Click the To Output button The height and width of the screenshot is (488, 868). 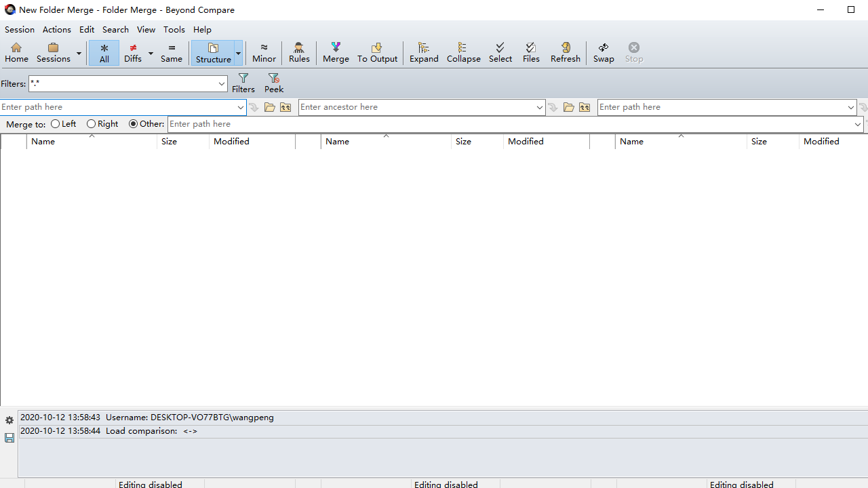377,52
